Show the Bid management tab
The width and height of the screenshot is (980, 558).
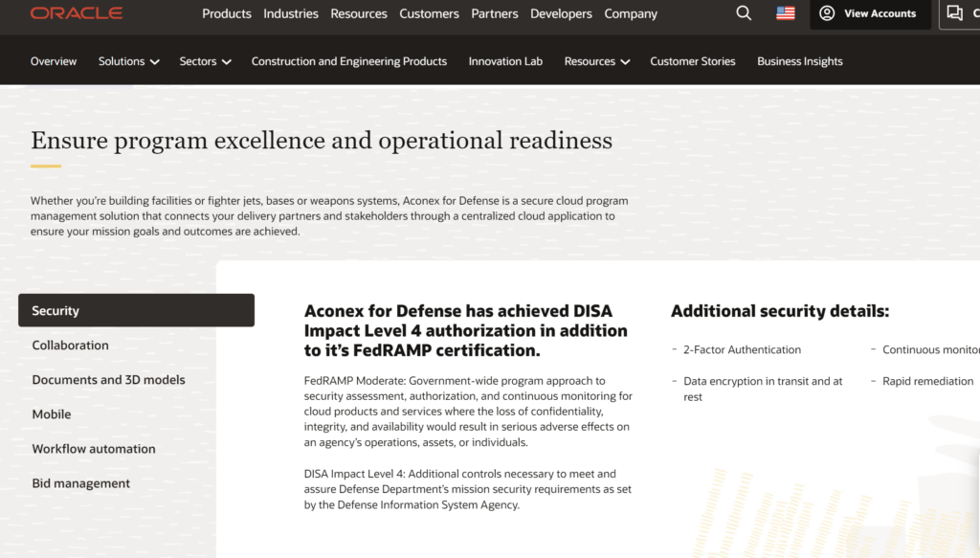[x=81, y=483]
